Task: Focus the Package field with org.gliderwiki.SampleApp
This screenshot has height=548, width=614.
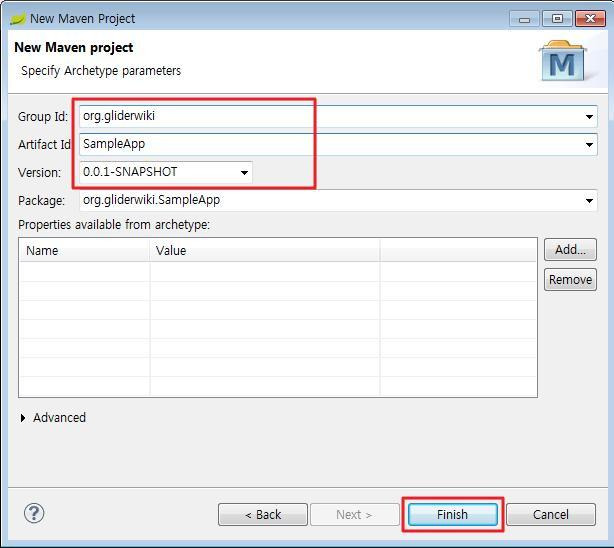Action: [338, 201]
